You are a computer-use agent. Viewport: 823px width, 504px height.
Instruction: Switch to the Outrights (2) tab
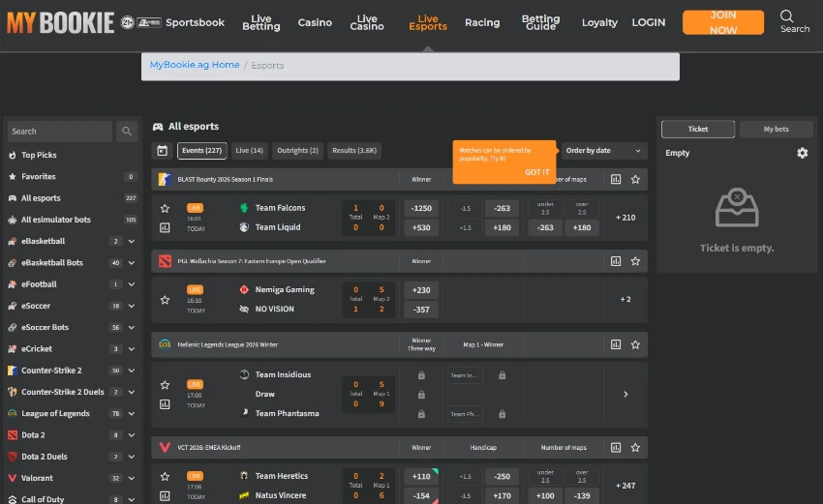tap(297, 151)
